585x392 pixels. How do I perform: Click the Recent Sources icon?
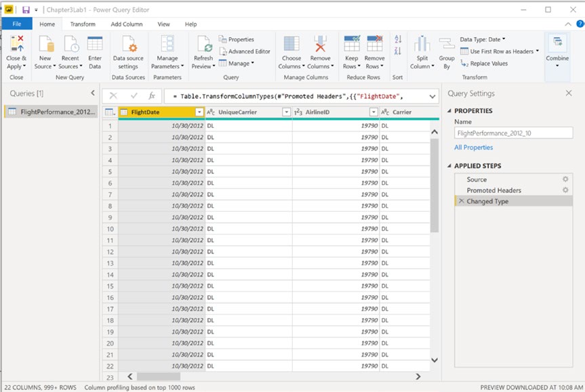point(71,43)
